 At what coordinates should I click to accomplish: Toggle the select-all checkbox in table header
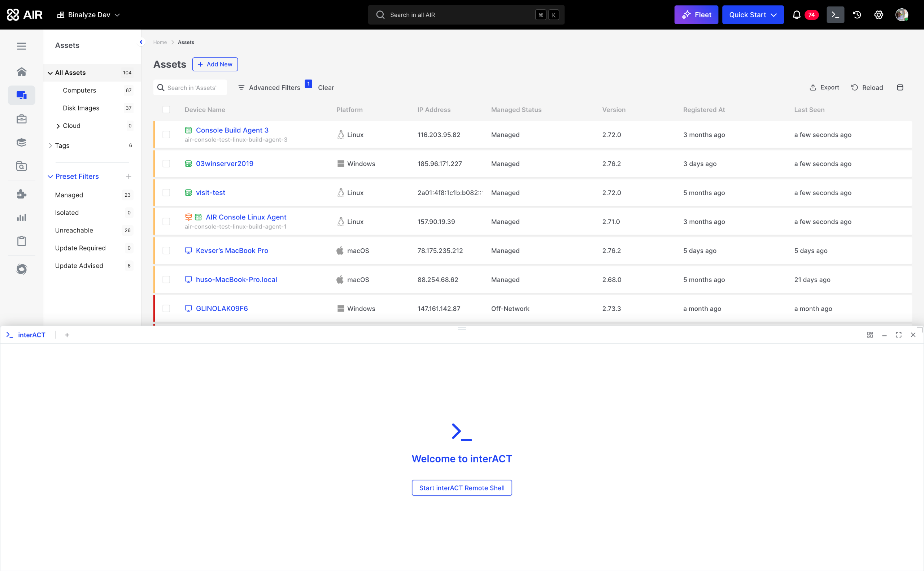pyautogui.click(x=166, y=109)
